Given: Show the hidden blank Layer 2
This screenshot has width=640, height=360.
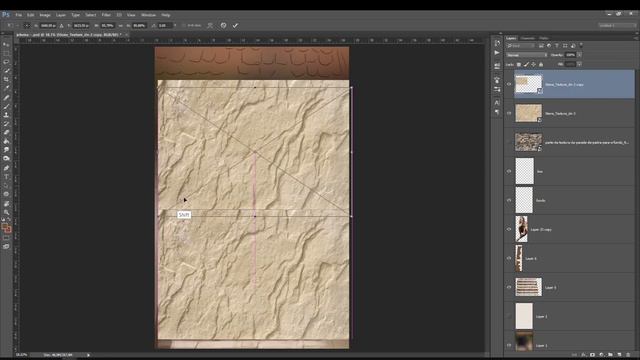Looking at the screenshot, I should click(x=509, y=316).
